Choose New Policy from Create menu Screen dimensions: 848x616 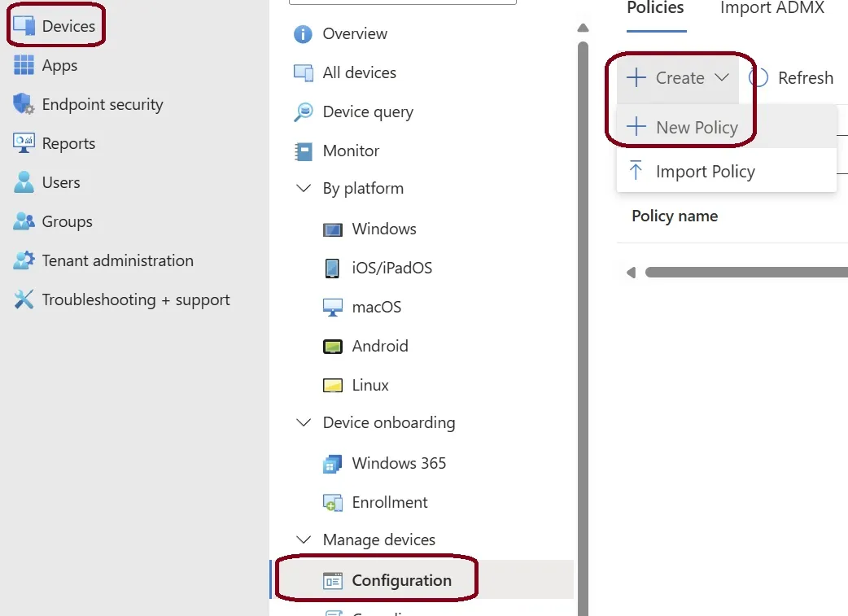point(727,127)
